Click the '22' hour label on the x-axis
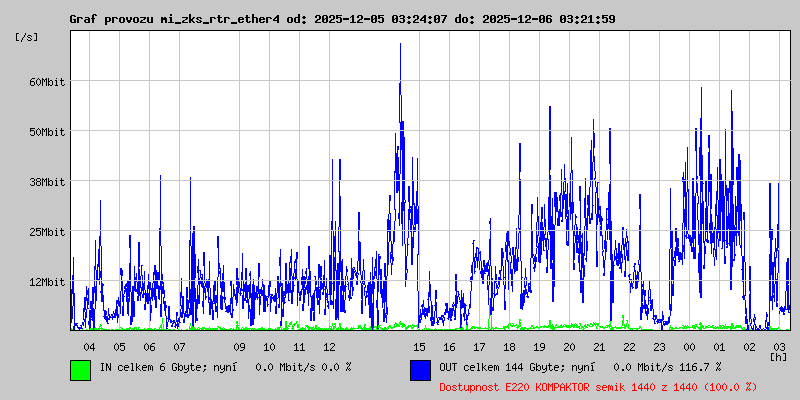Viewport: 800px width, 400px height. click(630, 347)
